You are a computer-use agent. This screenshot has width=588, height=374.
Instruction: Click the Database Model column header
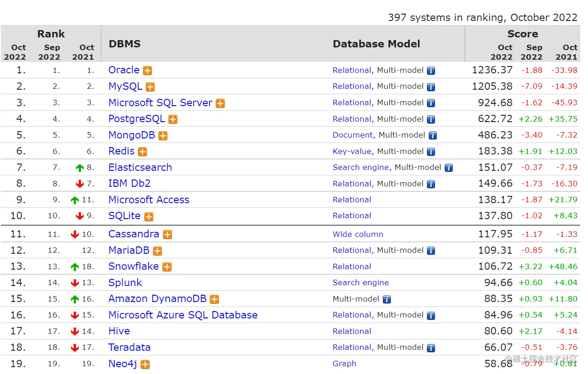coord(376,44)
